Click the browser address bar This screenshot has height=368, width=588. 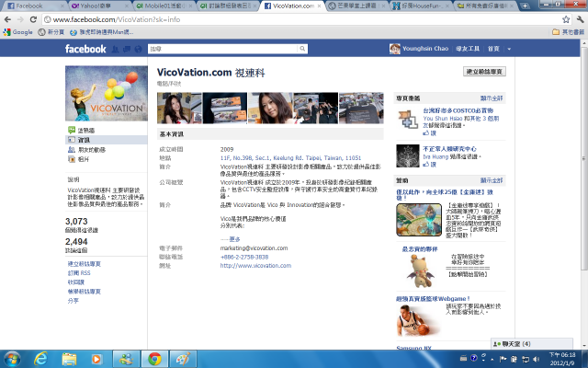click(302, 19)
